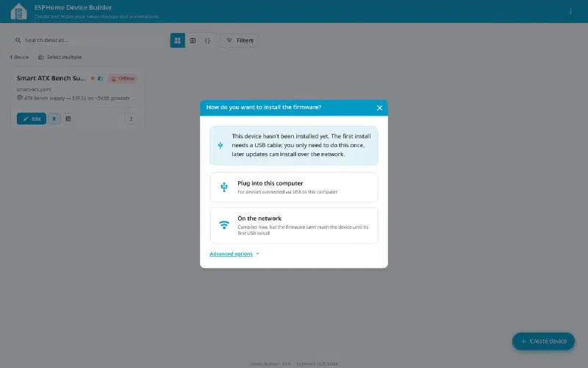
Task: Click Create device button
Action: click(543, 341)
